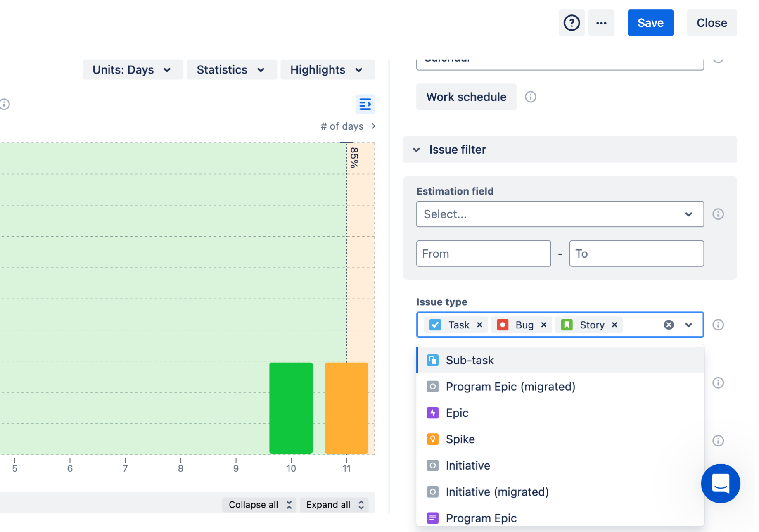The image size is (759, 532).
Task: Clear all issue types with the x circle icon
Action: coord(669,325)
